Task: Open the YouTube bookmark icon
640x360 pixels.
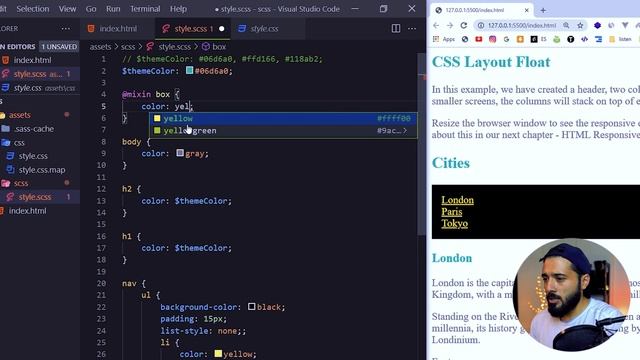Action: (478, 39)
